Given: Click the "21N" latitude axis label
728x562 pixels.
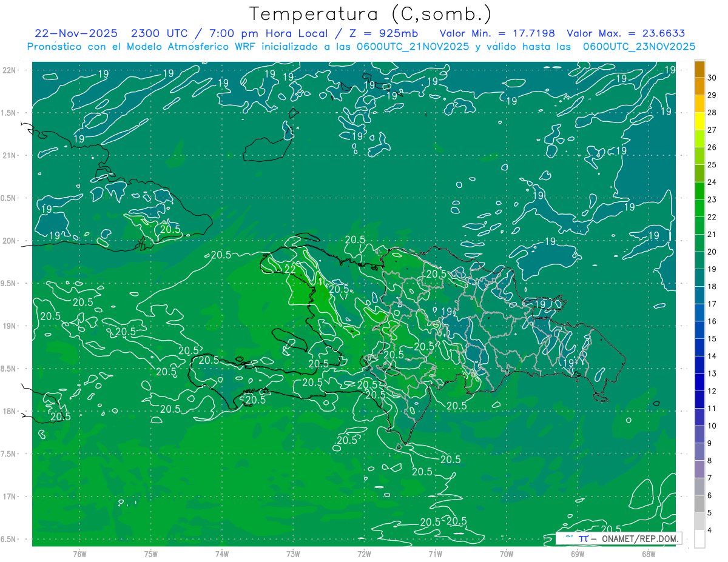Looking at the screenshot, I should [8, 155].
